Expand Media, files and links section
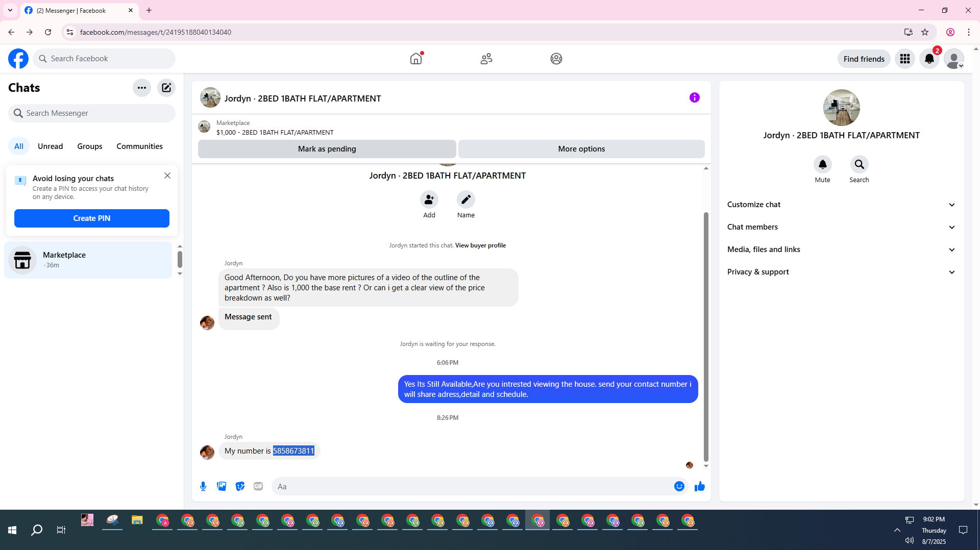The height and width of the screenshot is (550, 980). tap(841, 249)
